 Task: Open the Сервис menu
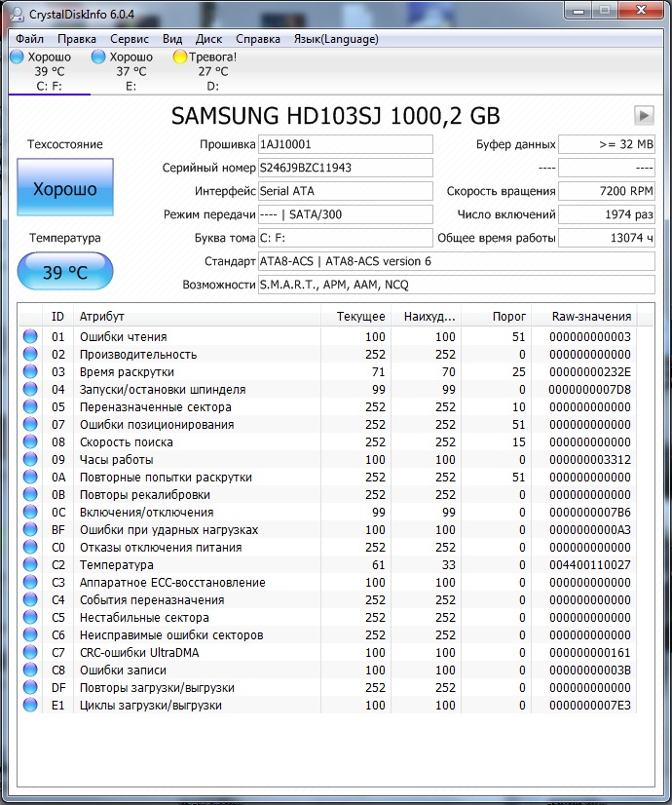(x=130, y=39)
